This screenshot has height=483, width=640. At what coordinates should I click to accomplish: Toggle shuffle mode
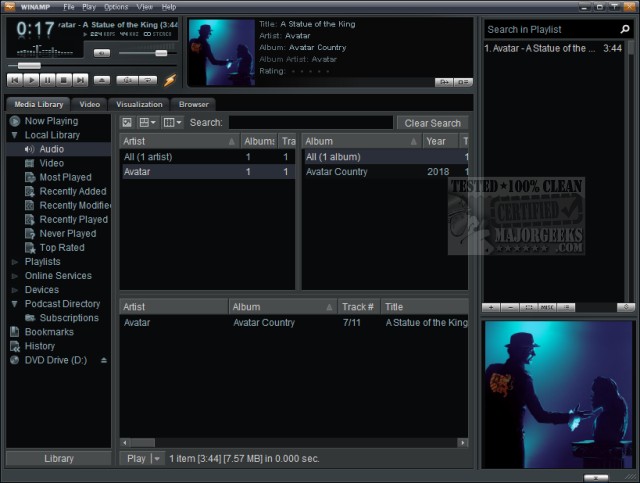127,80
